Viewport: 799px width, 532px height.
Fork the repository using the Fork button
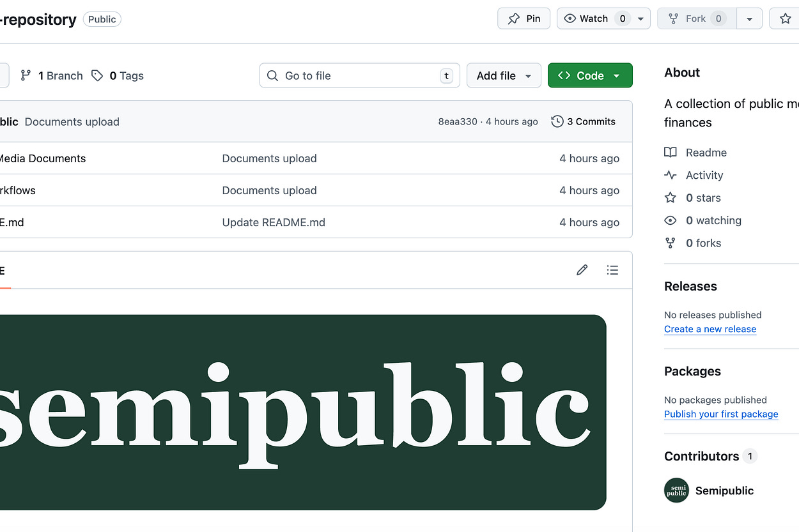click(x=697, y=19)
